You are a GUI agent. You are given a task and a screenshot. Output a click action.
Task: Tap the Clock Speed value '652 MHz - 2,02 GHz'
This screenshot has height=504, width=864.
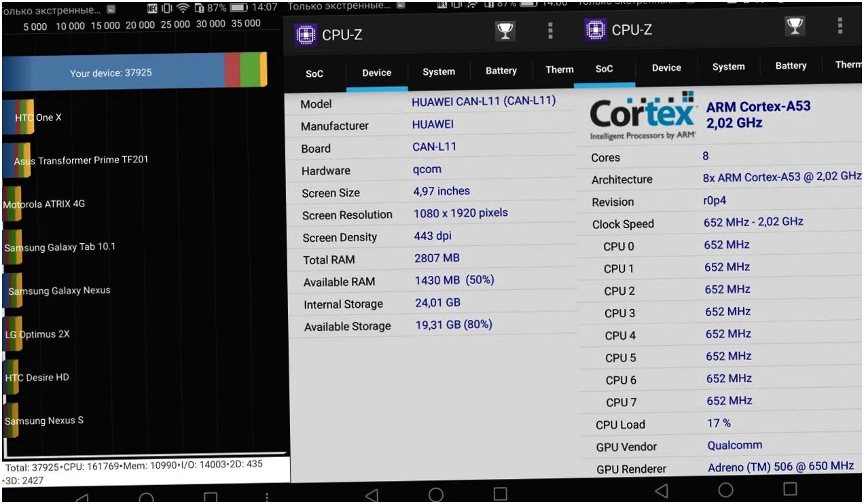(x=753, y=221)
